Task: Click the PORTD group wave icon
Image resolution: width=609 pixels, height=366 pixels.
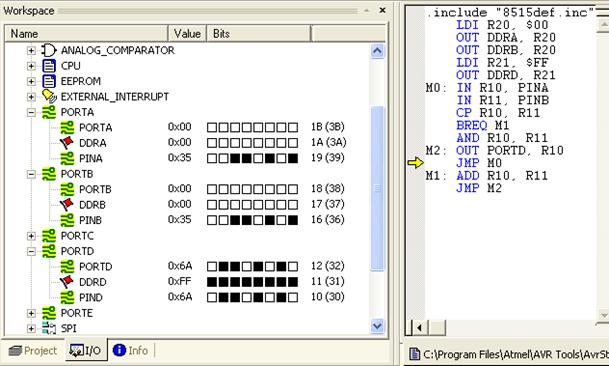Action: point(49,251)
